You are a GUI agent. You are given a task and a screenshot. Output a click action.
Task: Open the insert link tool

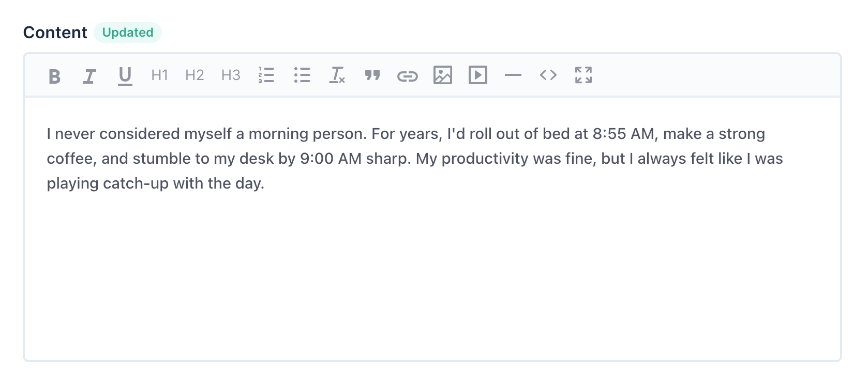pos(408,75)
